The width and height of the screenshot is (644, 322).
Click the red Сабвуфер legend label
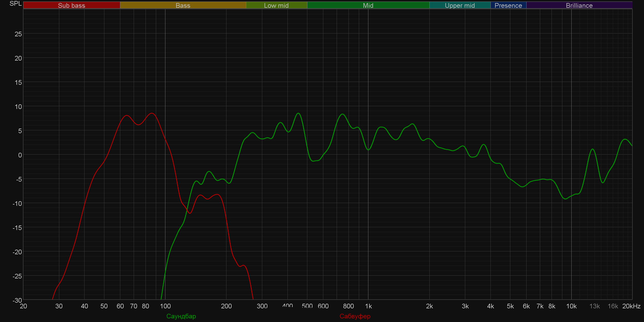click(355, 316)
